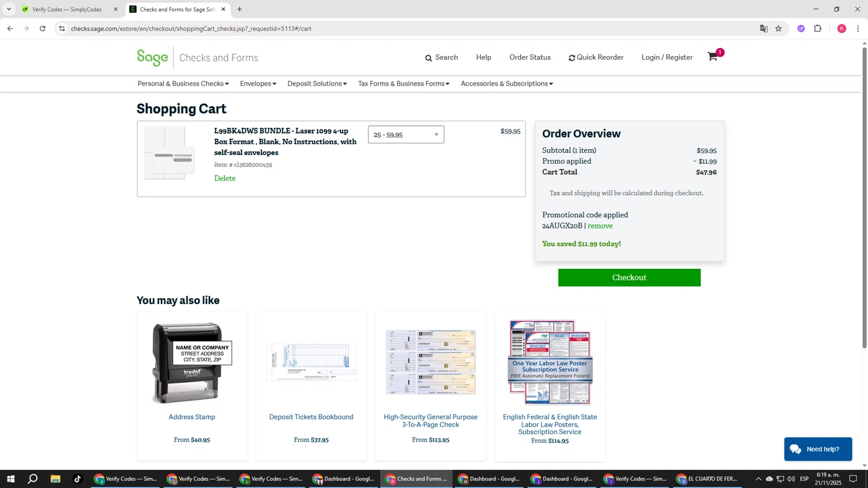Click the Deposit Tickets product image
Image resolution: width=868 pixels, height=488 pixels.
pos(311,363)
